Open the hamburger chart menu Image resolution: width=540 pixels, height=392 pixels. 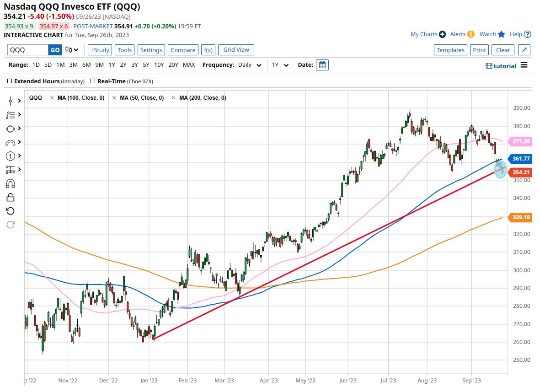524,65
